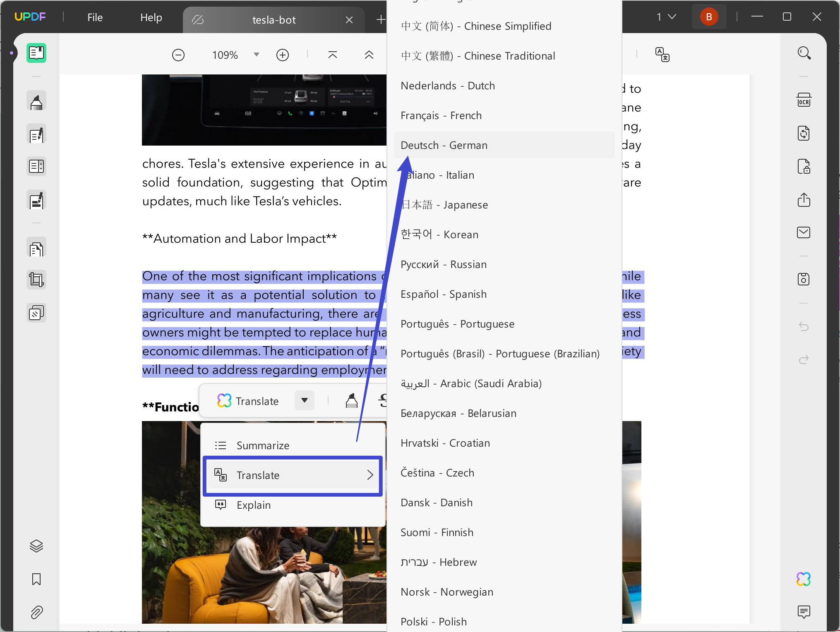Open the document Search panel
This screenshot has height=632, width=840.
pos(804,53)
